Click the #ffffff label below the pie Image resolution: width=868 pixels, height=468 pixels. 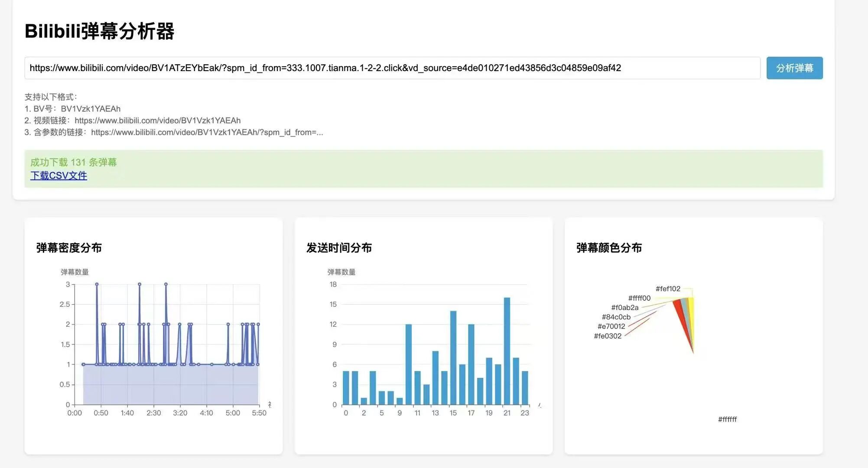(x=727, y=419)
